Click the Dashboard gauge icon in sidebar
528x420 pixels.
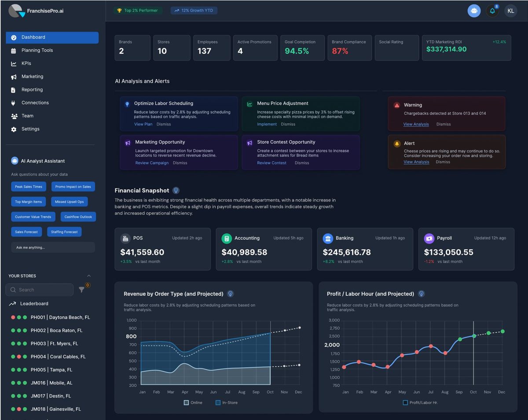pos(14,37)
